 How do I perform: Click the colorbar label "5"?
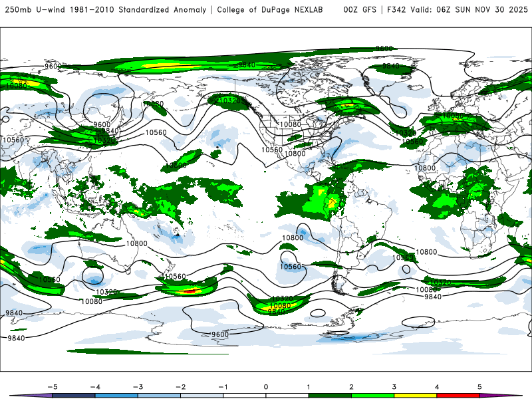[479, 387]
